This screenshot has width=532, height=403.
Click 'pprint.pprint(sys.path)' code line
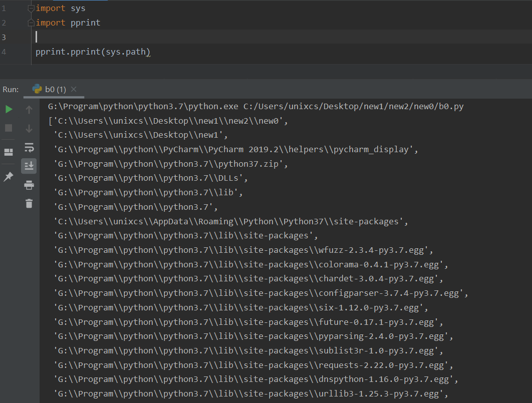[93, 52]
